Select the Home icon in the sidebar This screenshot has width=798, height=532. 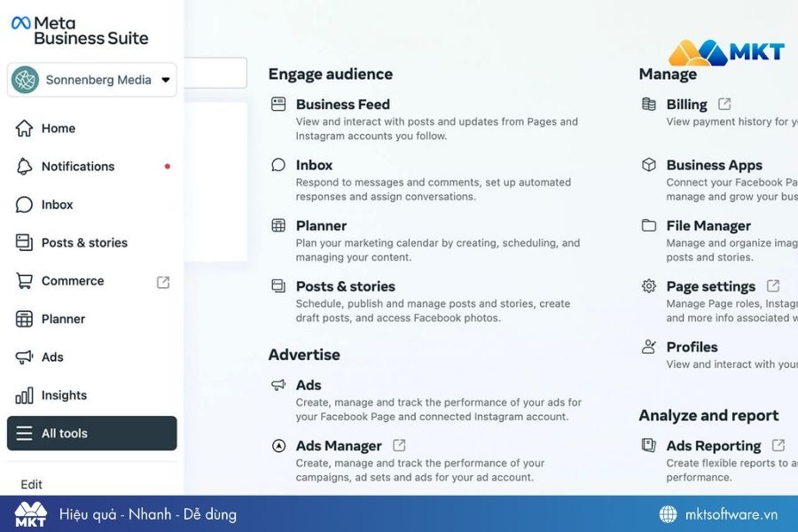(28, 128)
